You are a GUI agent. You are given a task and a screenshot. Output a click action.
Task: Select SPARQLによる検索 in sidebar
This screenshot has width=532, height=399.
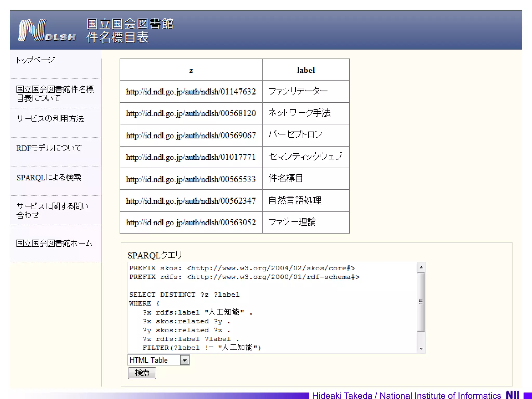(49, 177)
